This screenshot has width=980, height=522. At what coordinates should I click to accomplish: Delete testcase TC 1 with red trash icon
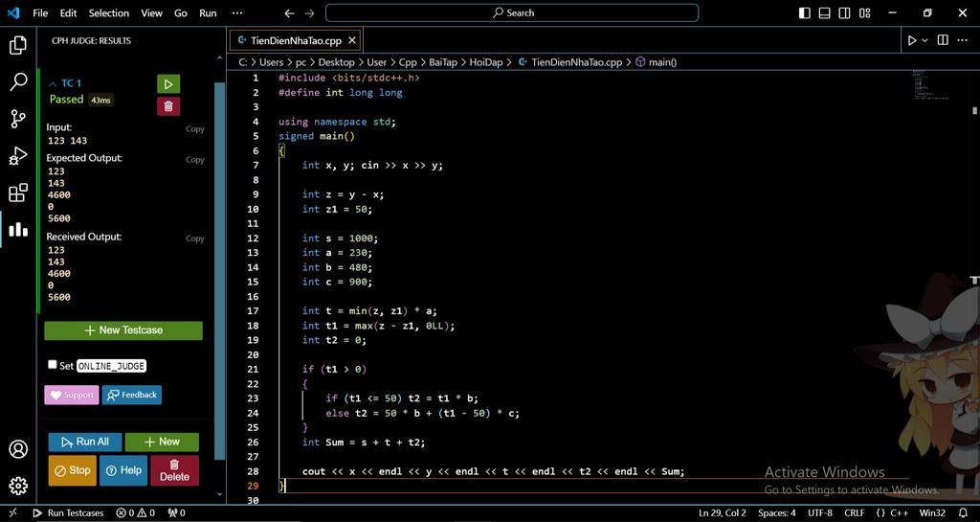click(x=168, y=106)
